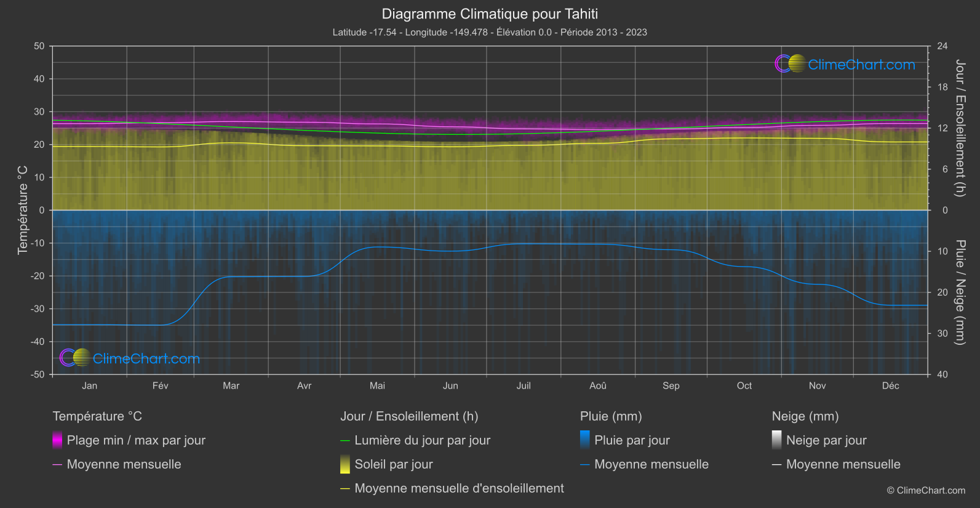The height and width of the screenshot is (508, 980).
Task: Toggle the 'Plage min / max par jour' legend swatch
Action: (57, 440)
